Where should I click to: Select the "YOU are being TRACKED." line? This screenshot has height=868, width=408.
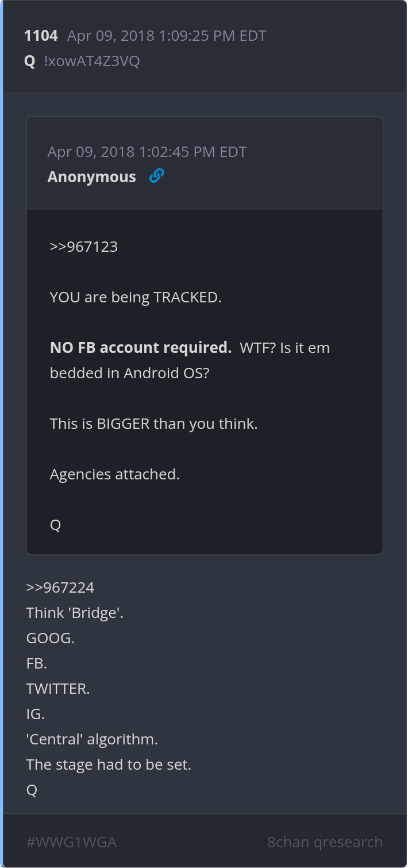click(136, 297)
